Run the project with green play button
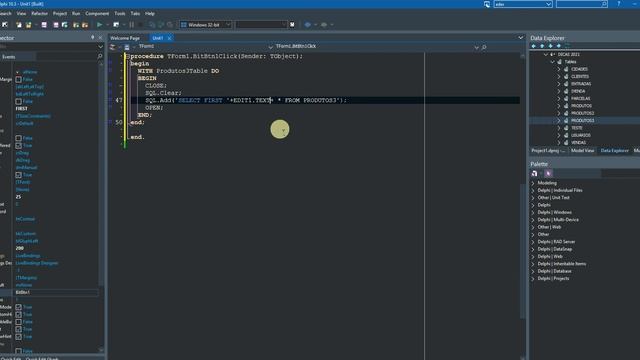Viewport: 640px width, 360px height. click(x=100, y=25)
